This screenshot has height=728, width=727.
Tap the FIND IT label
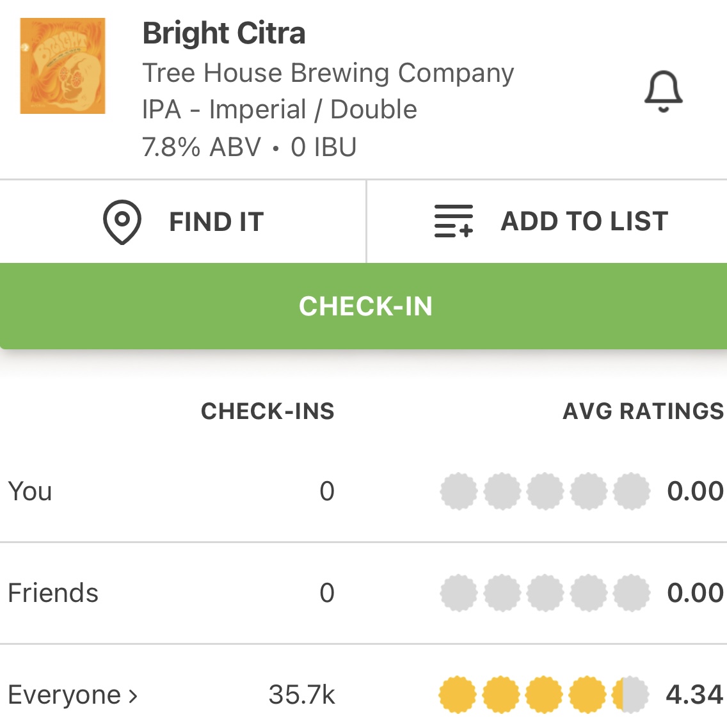[216, 222]
